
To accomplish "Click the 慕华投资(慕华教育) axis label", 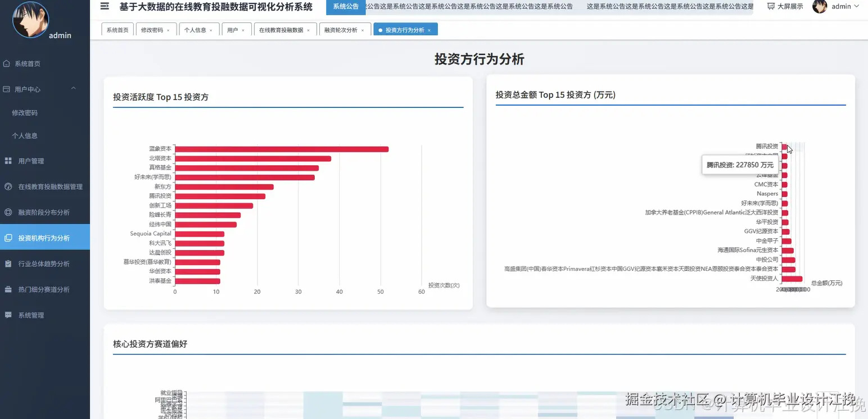I will pos(147,262).
